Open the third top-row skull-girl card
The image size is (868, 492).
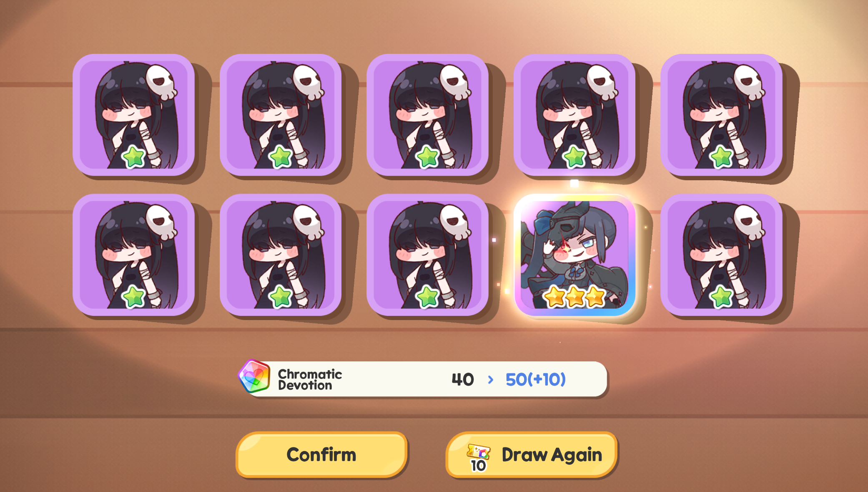427,115
